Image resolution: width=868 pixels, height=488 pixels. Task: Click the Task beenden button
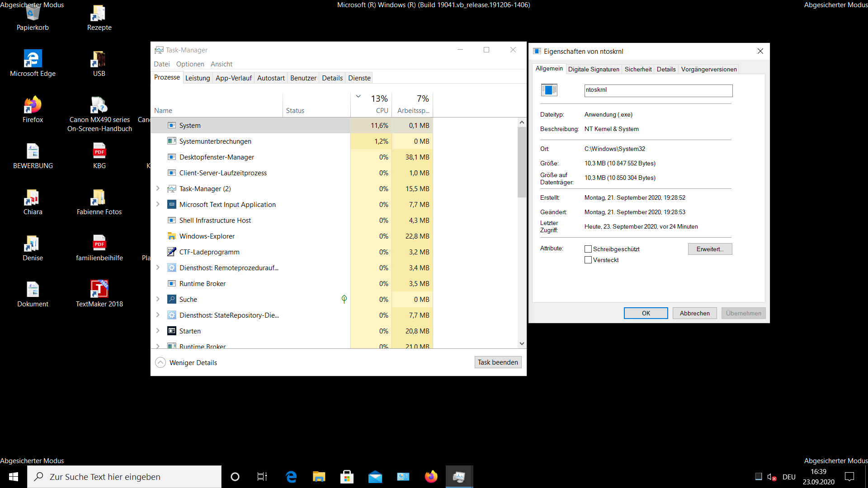tap(498, 362)
